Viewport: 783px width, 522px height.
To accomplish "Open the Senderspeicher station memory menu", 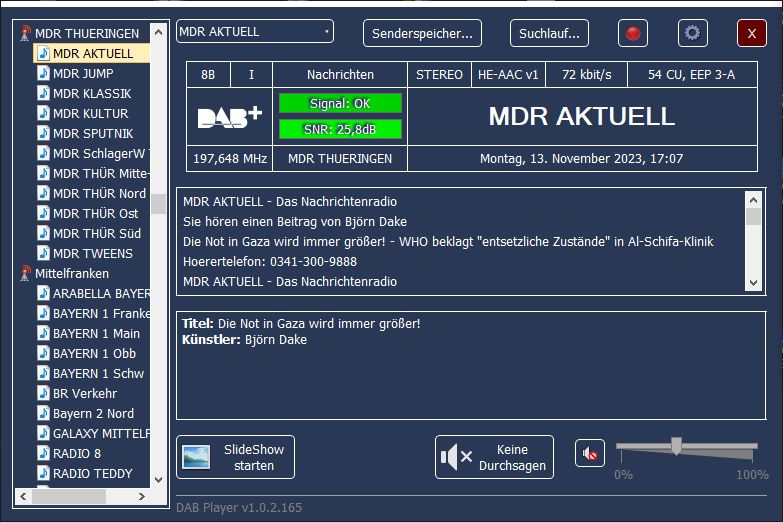I will point(422,33).
